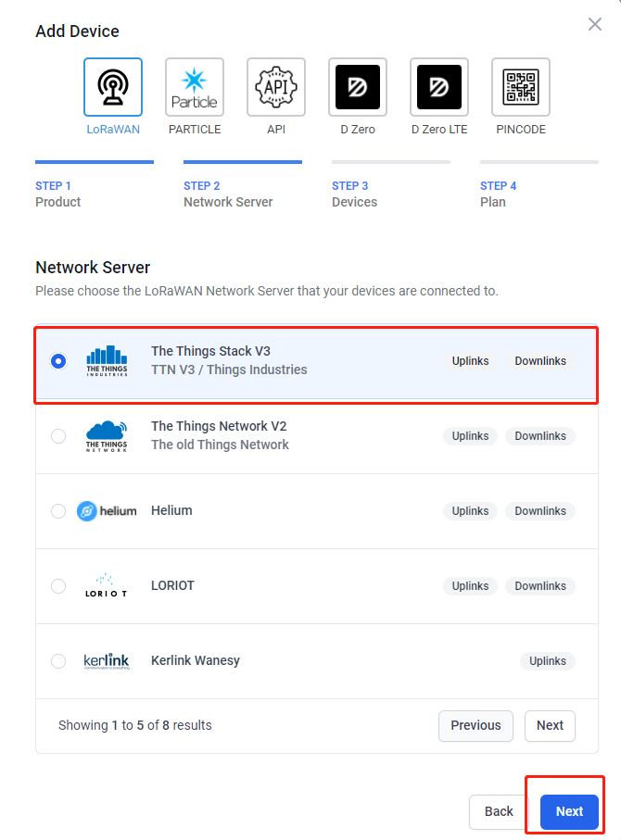Click 'The old Things Network' subtitle
This screenshot has height=840, width=621.
click(x=220, y=445)
